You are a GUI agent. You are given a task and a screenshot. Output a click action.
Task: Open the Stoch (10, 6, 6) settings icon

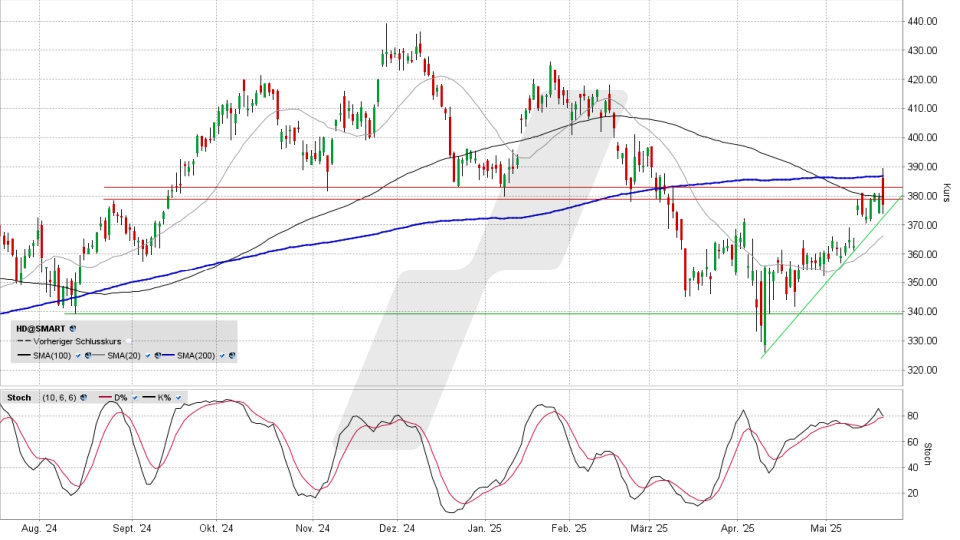coord(83,397)
